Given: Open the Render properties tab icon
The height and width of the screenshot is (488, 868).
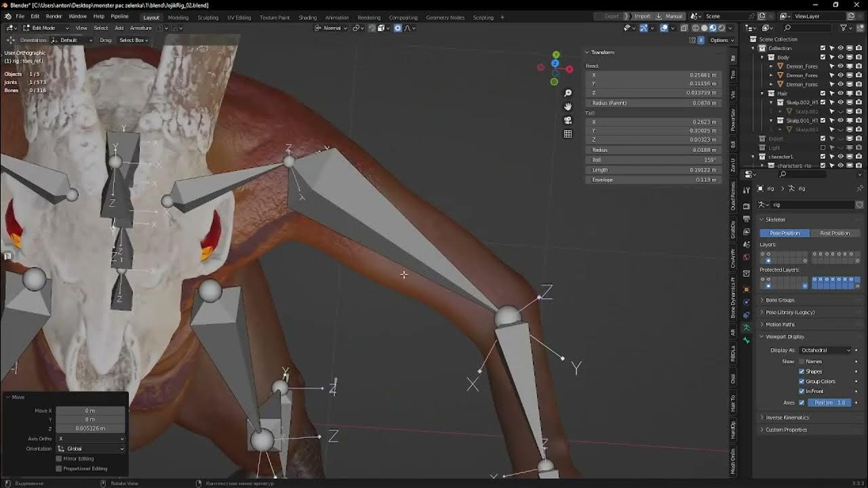Looking at the screenshot, I should click(x=747, y=205).
